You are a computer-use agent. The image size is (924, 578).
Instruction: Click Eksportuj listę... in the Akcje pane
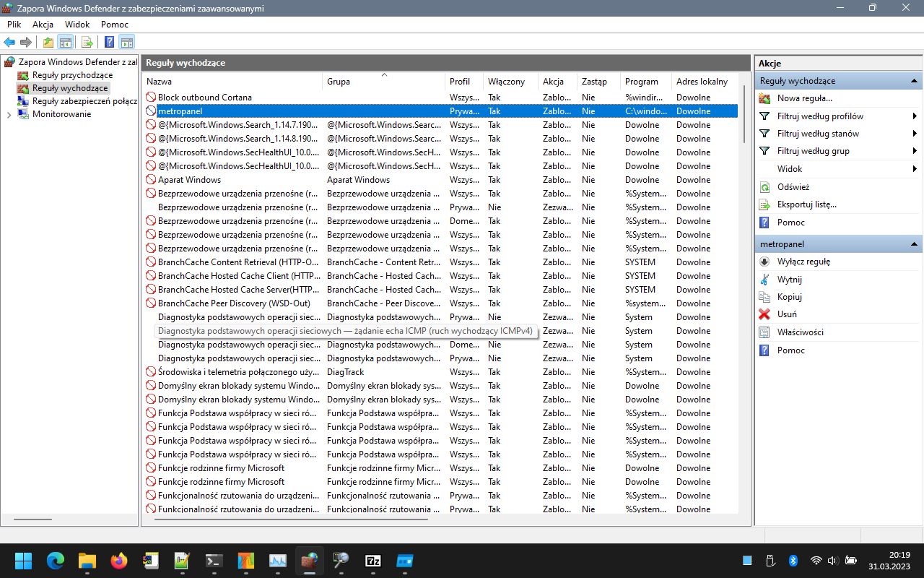click(x=806, y=204)
